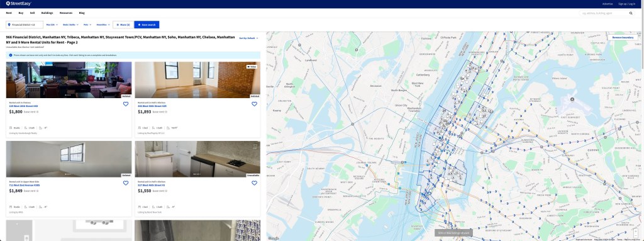
Task: Open the Rent menu
Action: coord(9,13)
